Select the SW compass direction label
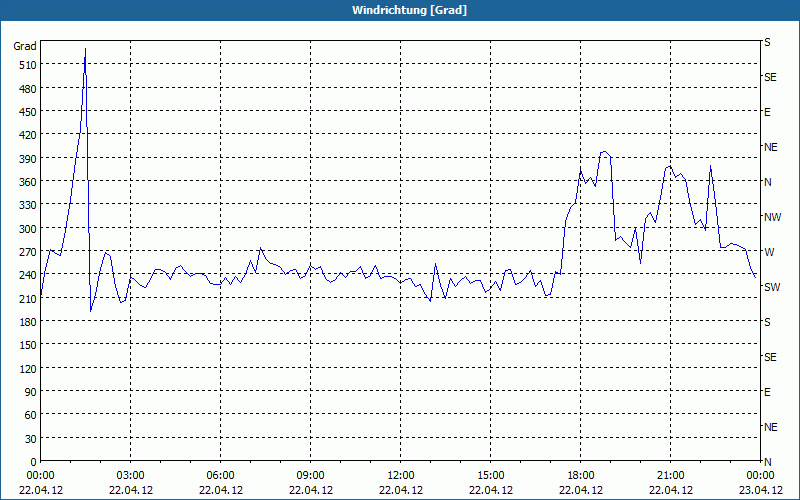The image size is (800, 500). pos(772,287)
